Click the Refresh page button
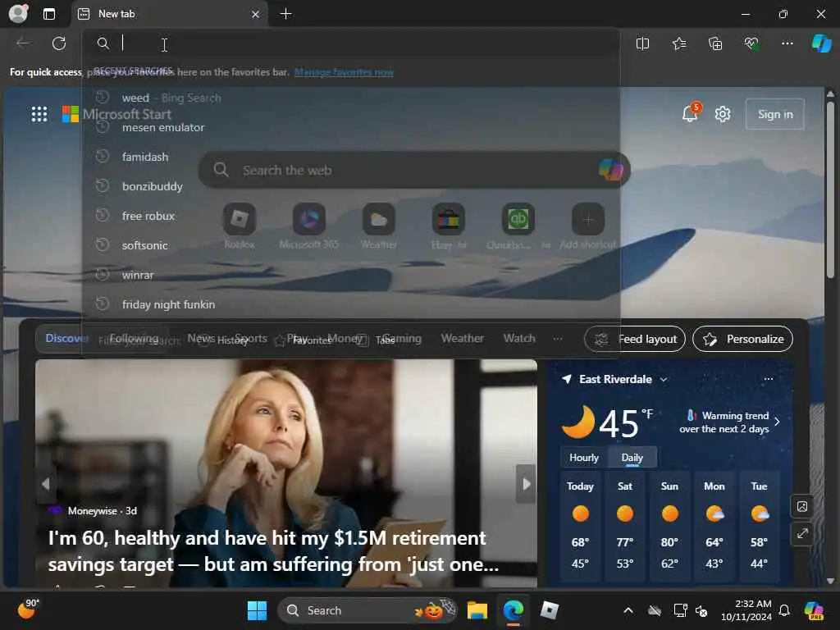The height and width of the screenshot is (630, 840). click(x=59, y=43)
